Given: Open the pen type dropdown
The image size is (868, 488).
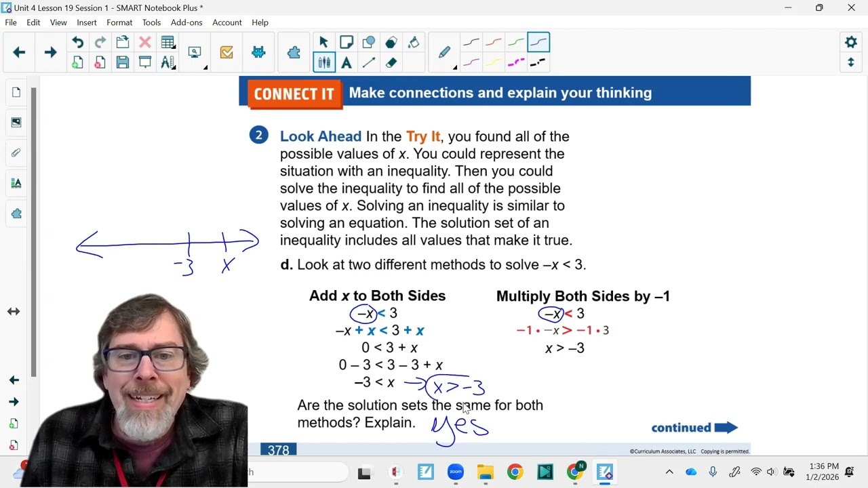Looking at the screenshot, I should coord(446,53).
